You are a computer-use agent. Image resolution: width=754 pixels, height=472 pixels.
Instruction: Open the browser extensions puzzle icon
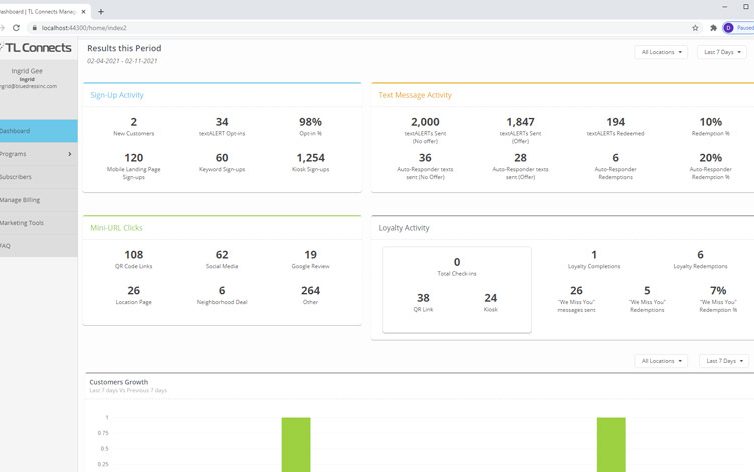coord(713,28)
